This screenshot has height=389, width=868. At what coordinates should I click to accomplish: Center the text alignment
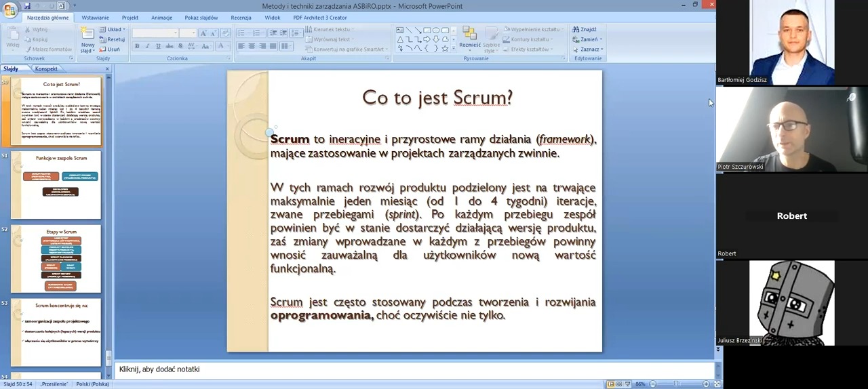click(252, 46)
